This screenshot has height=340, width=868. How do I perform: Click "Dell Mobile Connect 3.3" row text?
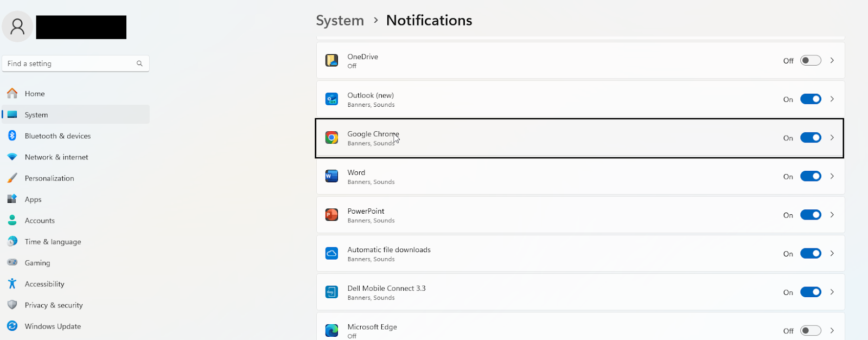coord(386,288)
